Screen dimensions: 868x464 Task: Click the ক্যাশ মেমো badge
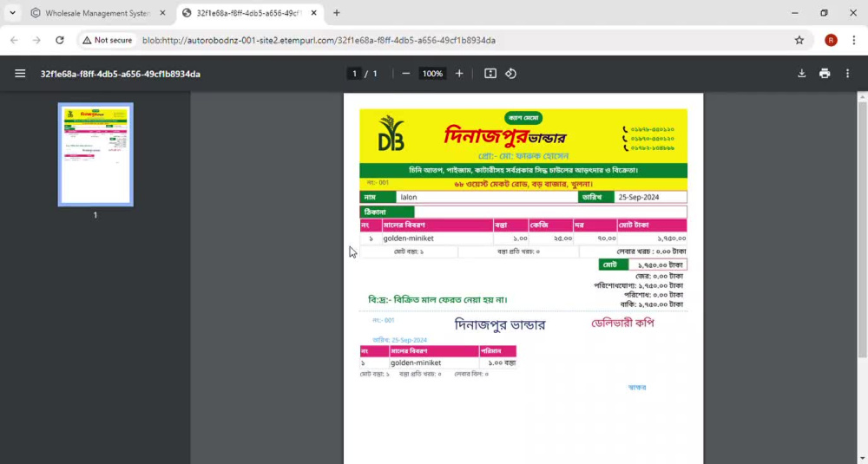(523, 118)
